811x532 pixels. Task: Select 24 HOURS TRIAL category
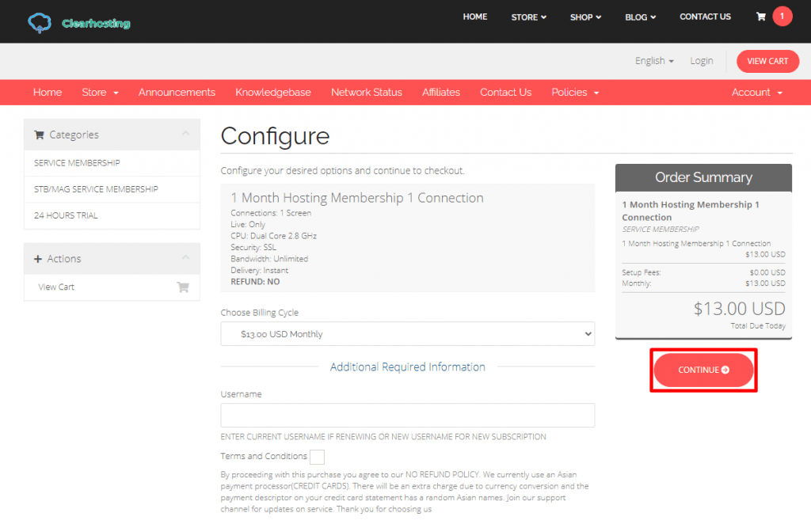pyautogui.click(x=112, y=215)
